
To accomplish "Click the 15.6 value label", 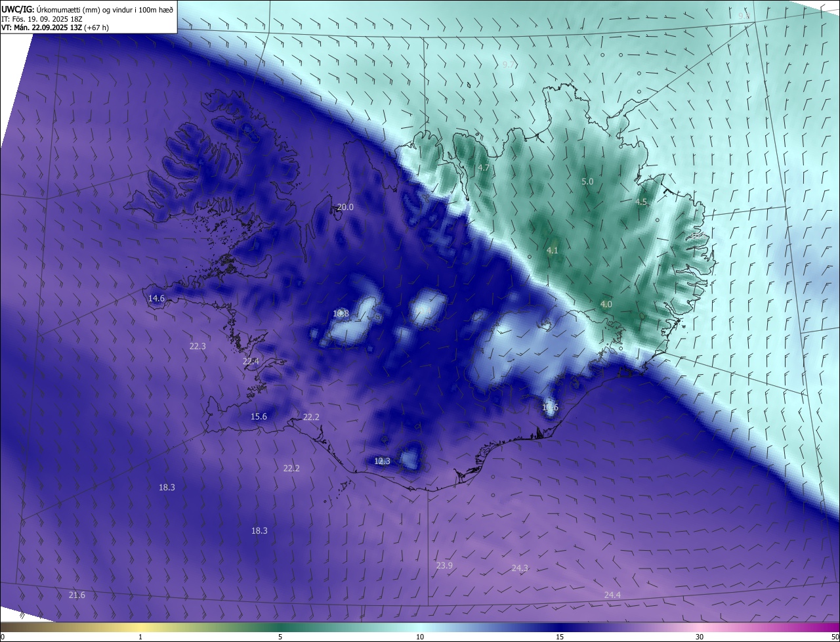I will [259, 416].
